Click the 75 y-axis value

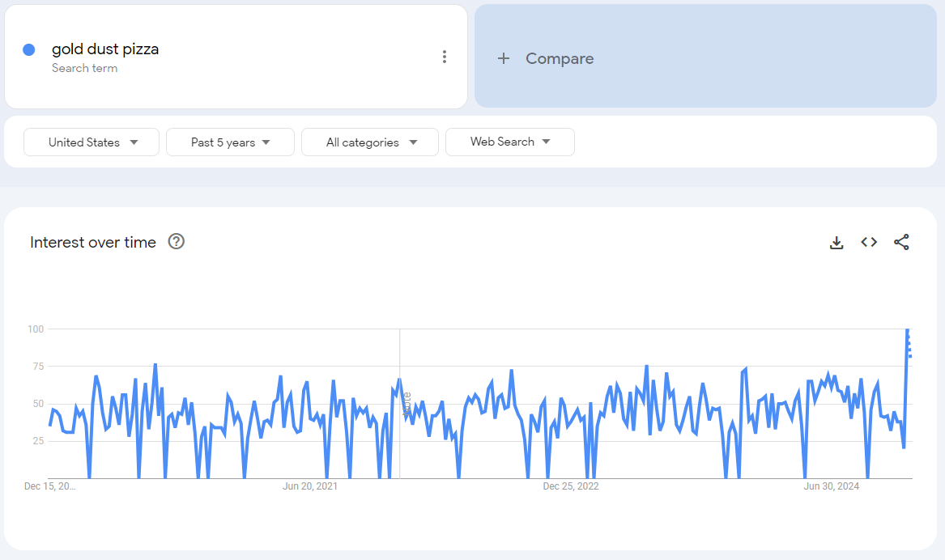pos(38,366)
